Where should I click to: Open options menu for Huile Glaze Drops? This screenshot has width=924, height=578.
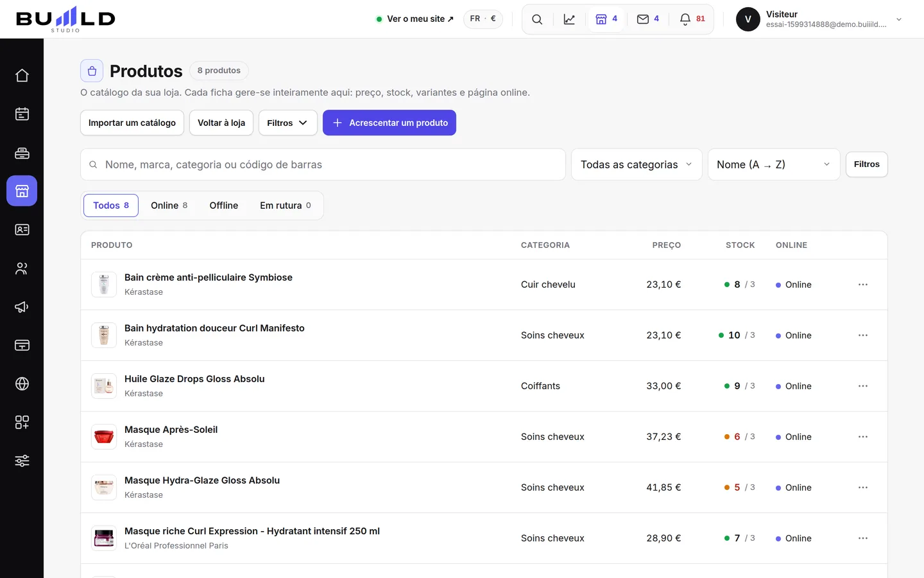click(863, 386)
